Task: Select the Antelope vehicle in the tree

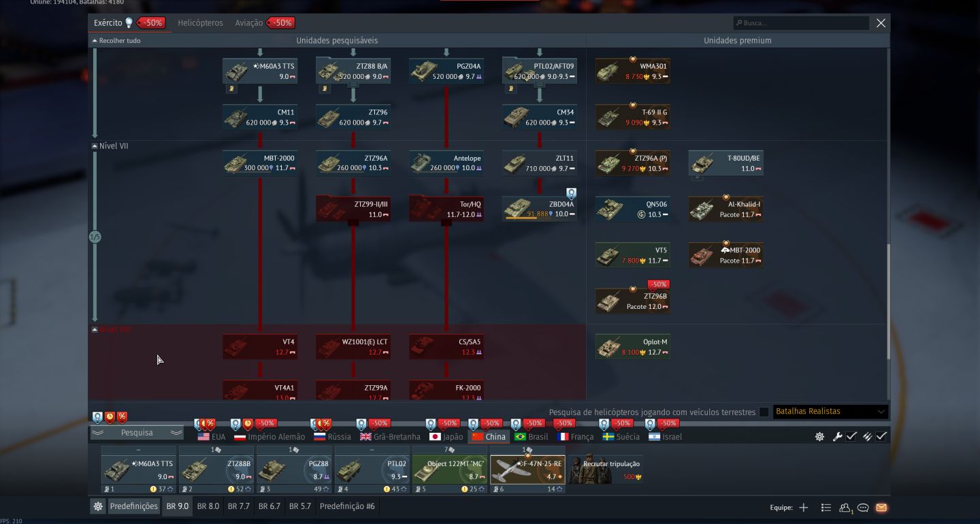Action: [446, 163]
